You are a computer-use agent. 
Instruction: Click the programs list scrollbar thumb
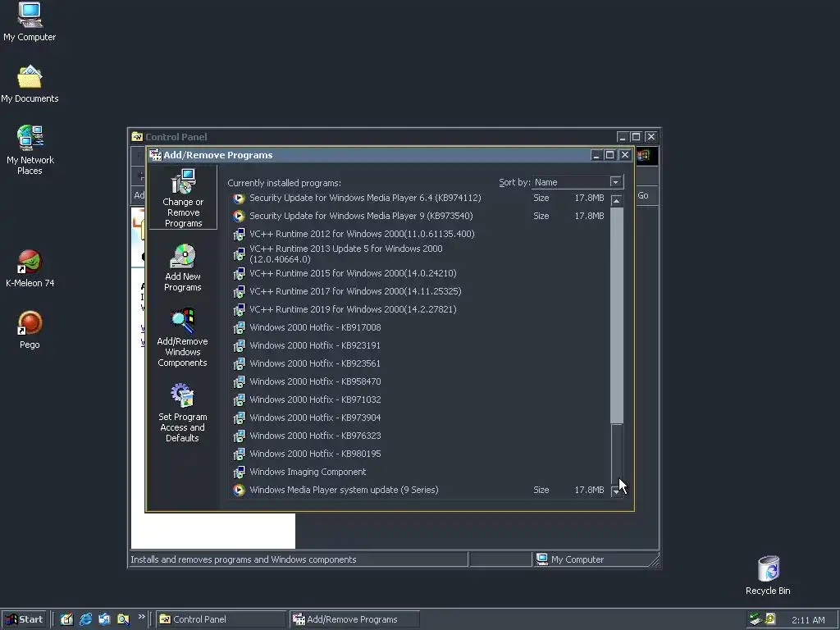tap(617, 315)
